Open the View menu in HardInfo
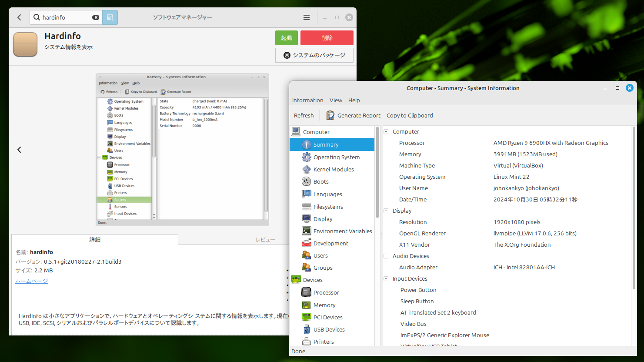The width and height of the screenshot is (644, 362). click(336, 100)
